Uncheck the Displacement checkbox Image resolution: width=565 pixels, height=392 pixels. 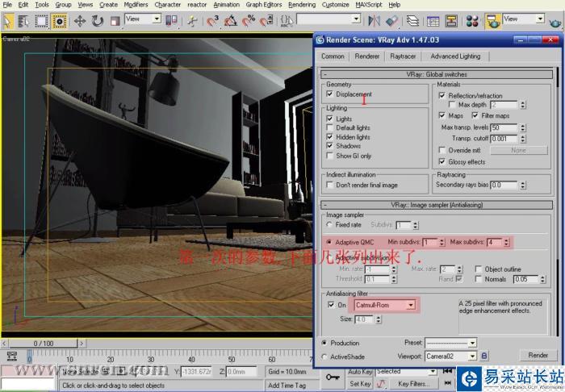329,94
